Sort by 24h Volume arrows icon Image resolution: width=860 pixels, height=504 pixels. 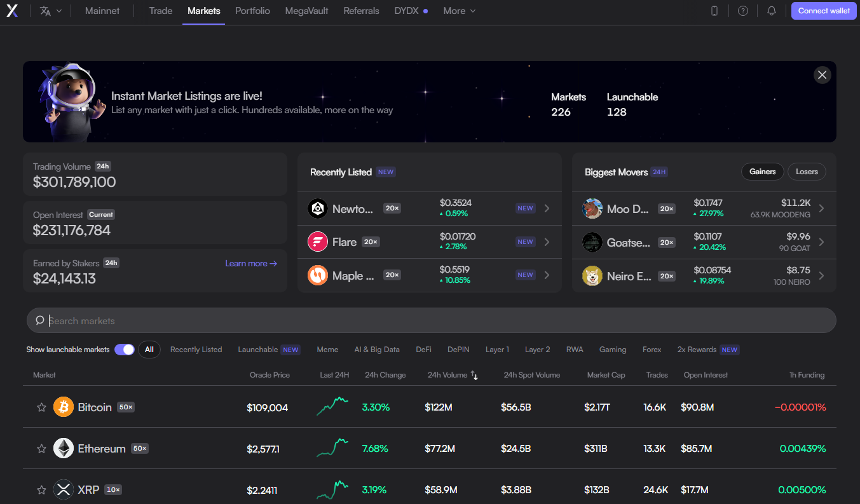tap(474, 376)
